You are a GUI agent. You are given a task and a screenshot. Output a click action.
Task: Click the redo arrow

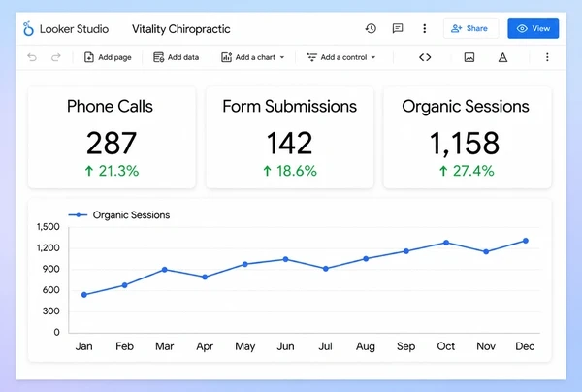tap(56, 57)
